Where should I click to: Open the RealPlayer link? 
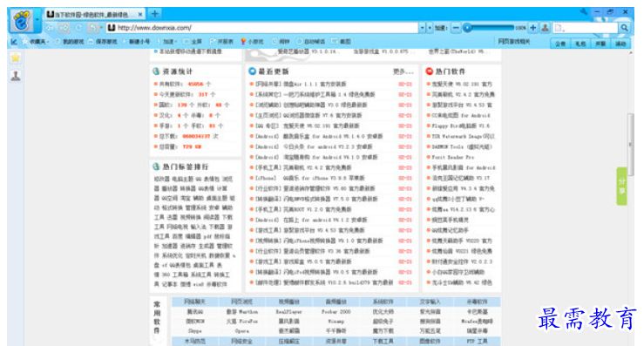coord(288,312)
